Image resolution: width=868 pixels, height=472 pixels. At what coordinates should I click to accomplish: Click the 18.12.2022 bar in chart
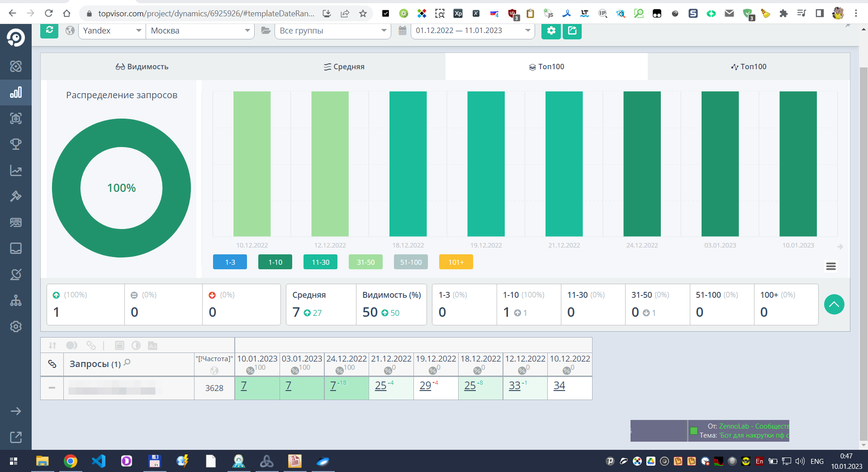tap(408, 164)
